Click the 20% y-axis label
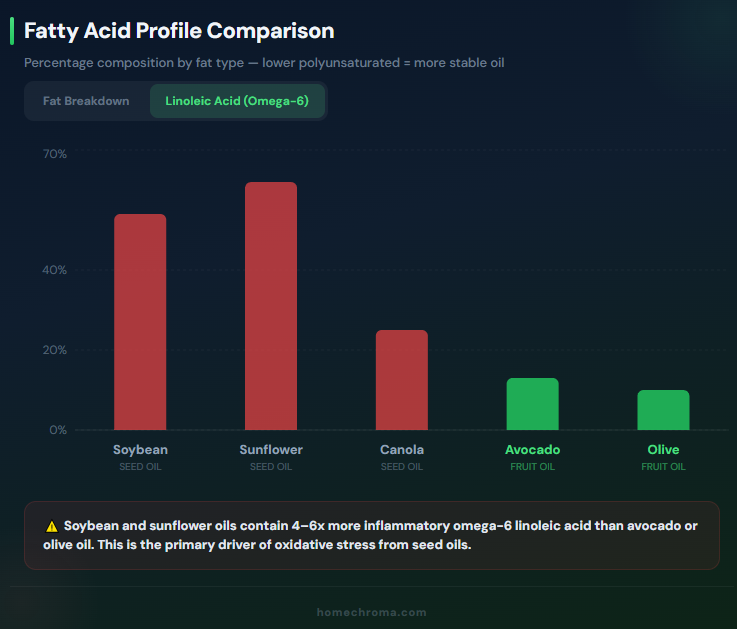 pos(55,350)
